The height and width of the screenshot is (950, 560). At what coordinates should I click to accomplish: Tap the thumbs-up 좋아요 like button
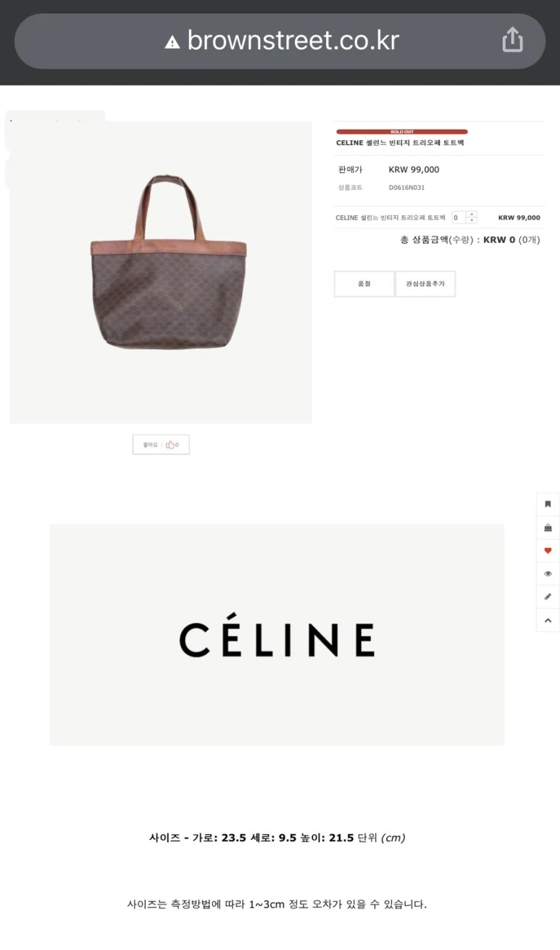coord(161,444)
